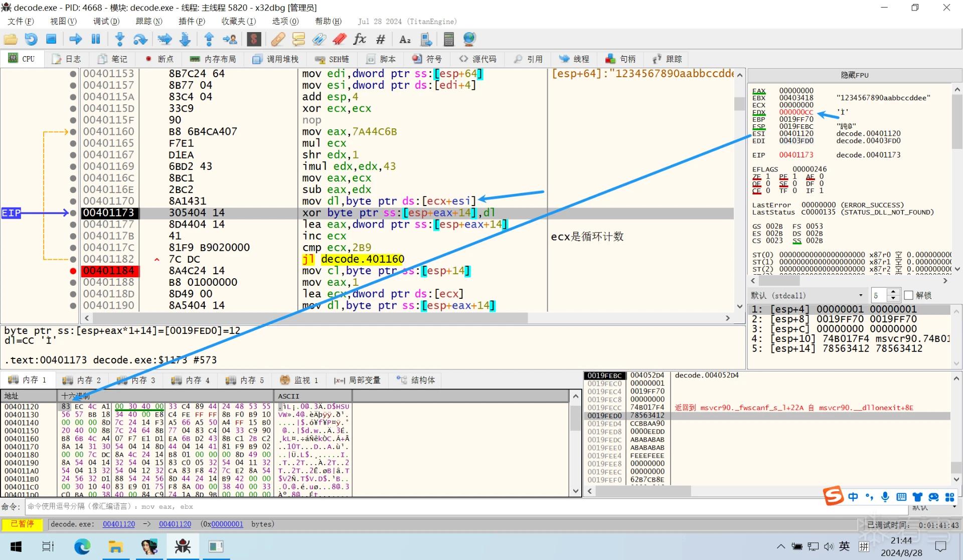Toggle the 解锁 checkbox

(908, 295)
